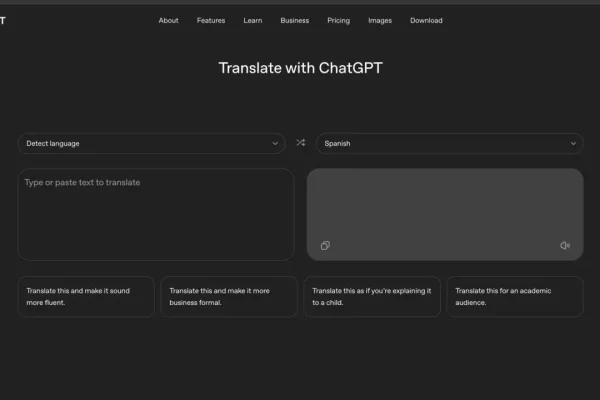This screenshot has width=600, height=400.
Task: Click the Download link
Action: [426, 20]
